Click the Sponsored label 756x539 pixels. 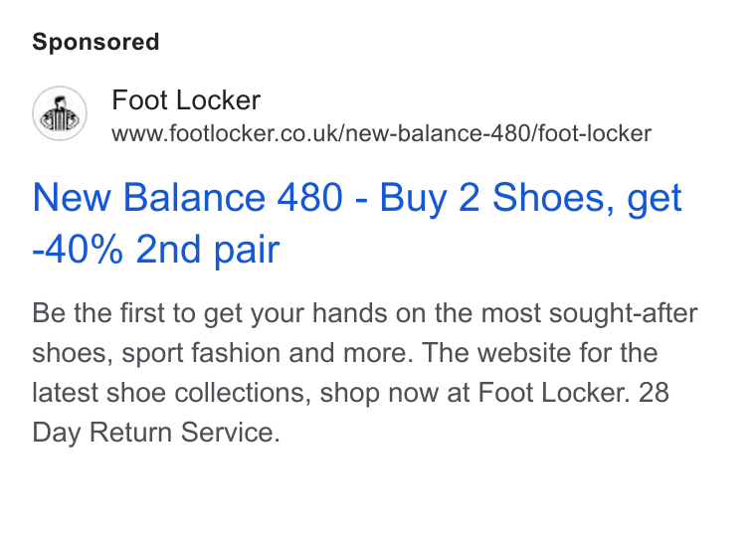(95, 42)
